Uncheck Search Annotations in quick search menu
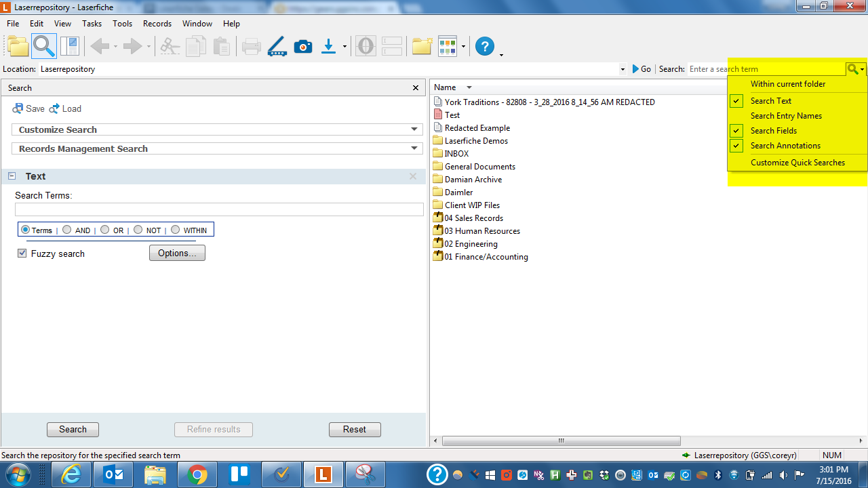 pos(736,146)
